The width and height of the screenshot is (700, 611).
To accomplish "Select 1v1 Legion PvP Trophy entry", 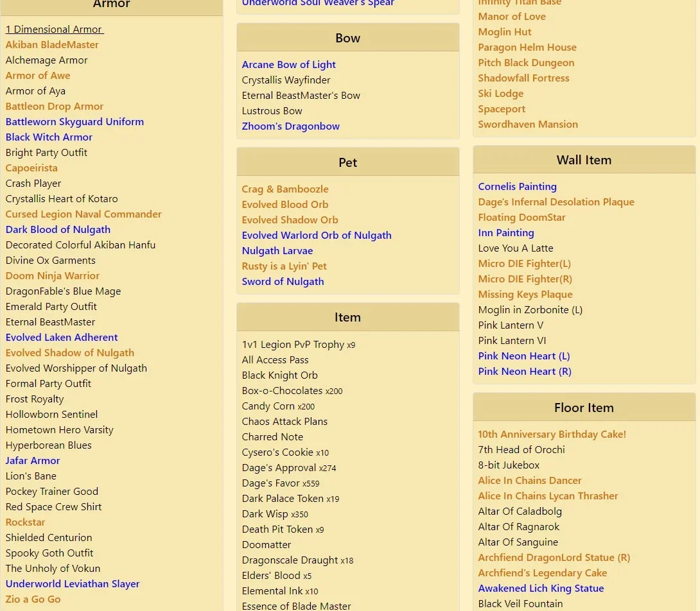I will [298, 345].
